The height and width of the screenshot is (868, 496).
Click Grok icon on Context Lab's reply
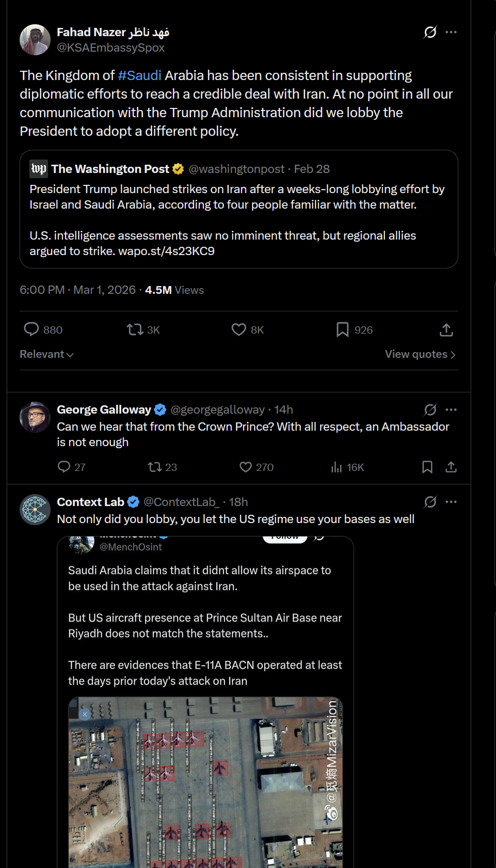pos(430,502)
